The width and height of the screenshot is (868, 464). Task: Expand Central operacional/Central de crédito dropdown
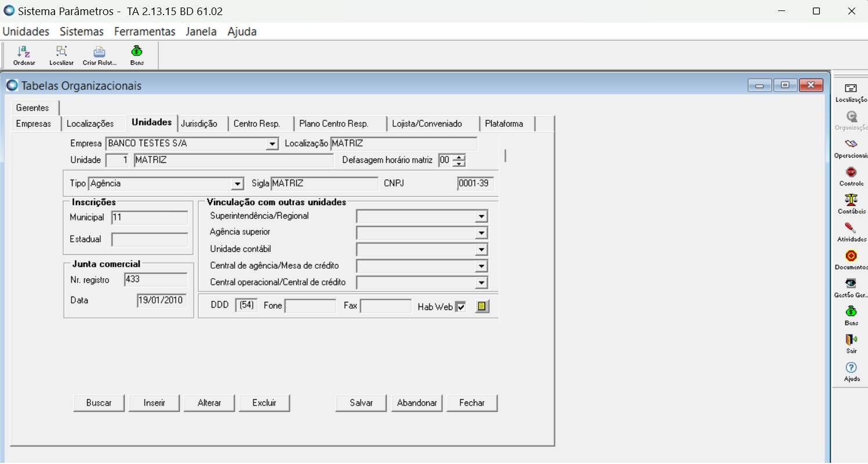point(481,283)
